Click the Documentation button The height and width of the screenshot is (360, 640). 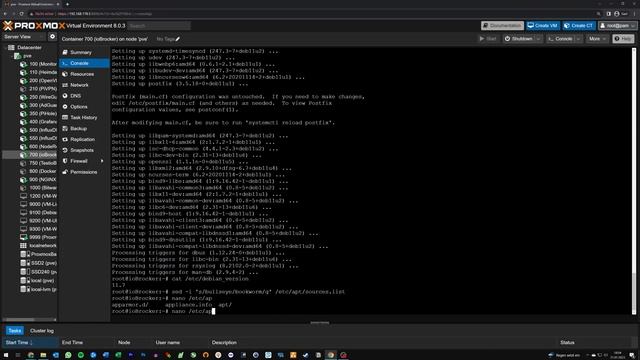coord(502,25)
